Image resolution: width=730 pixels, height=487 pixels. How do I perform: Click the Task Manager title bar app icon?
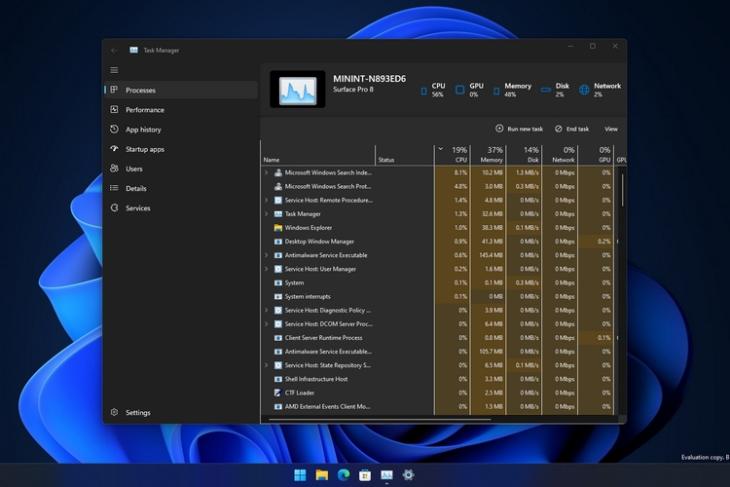(x=134, y=50)
